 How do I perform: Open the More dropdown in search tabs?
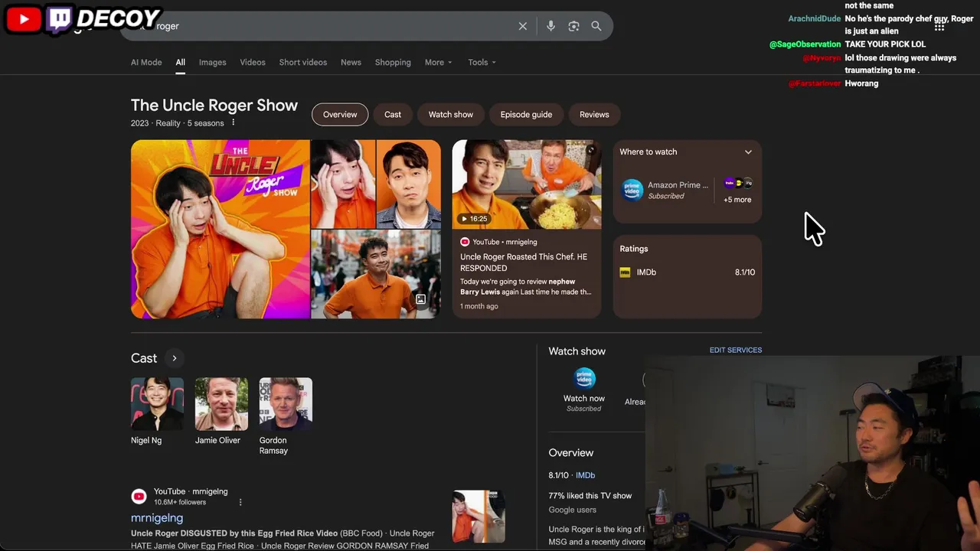(x=439, y=63)
